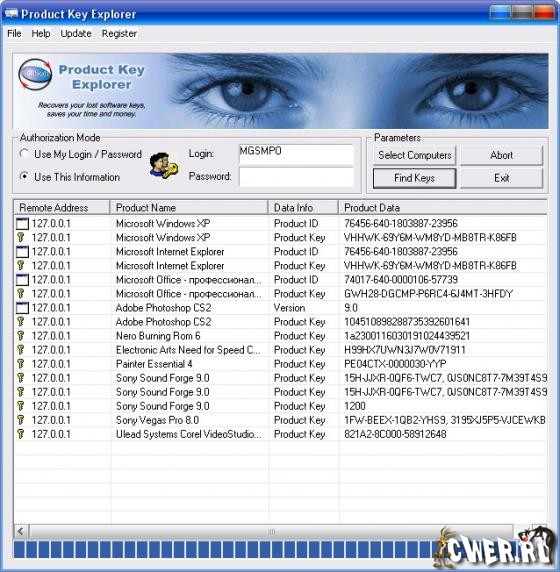Click the blue progress bar at bottom
The height and width of the screenshot is (572, 560).
pos(226,550)
